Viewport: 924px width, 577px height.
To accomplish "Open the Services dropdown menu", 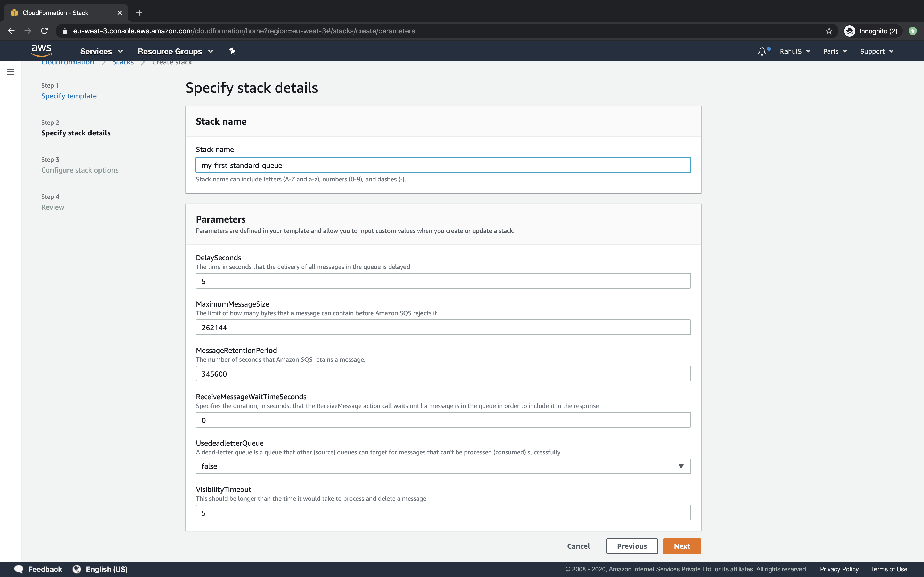I will 101,51.
